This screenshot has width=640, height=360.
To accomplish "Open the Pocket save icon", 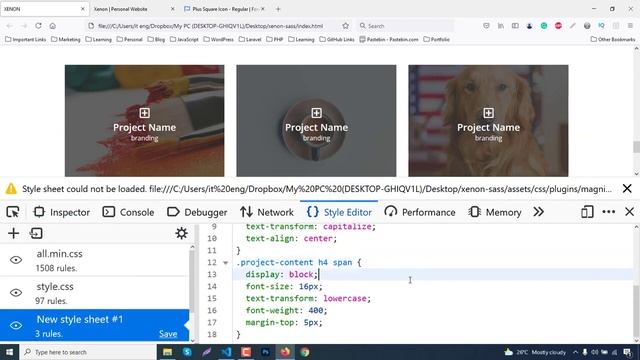I will pyautogui.click(x=486, y=26).
